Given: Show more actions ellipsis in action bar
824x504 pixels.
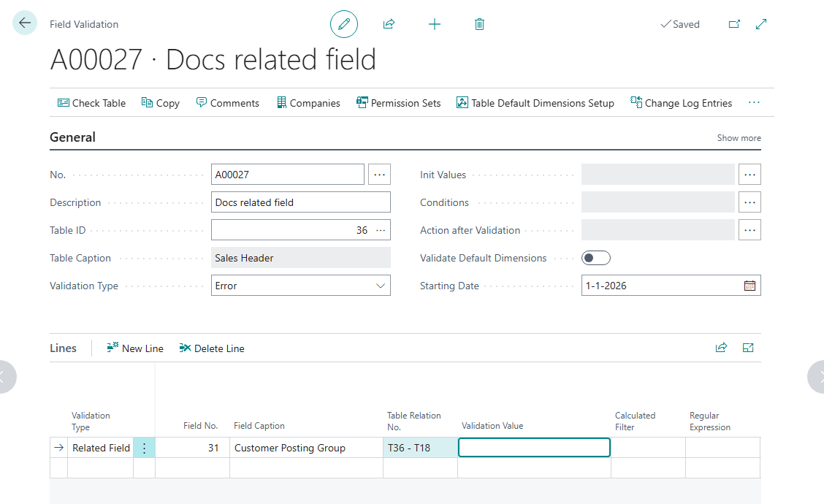Looking at the screenshot, I should point(754,103).
